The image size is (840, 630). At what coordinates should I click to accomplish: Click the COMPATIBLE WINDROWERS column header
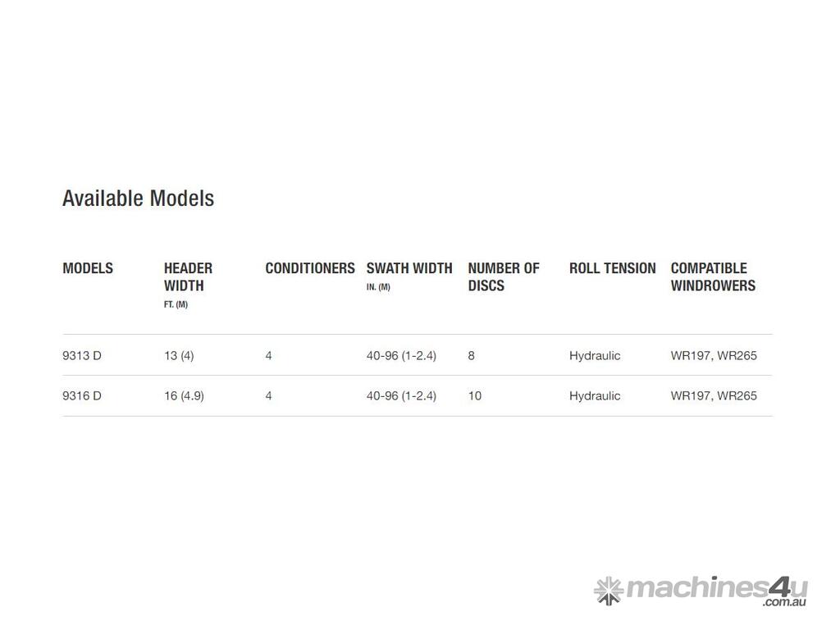pos(713,277)
